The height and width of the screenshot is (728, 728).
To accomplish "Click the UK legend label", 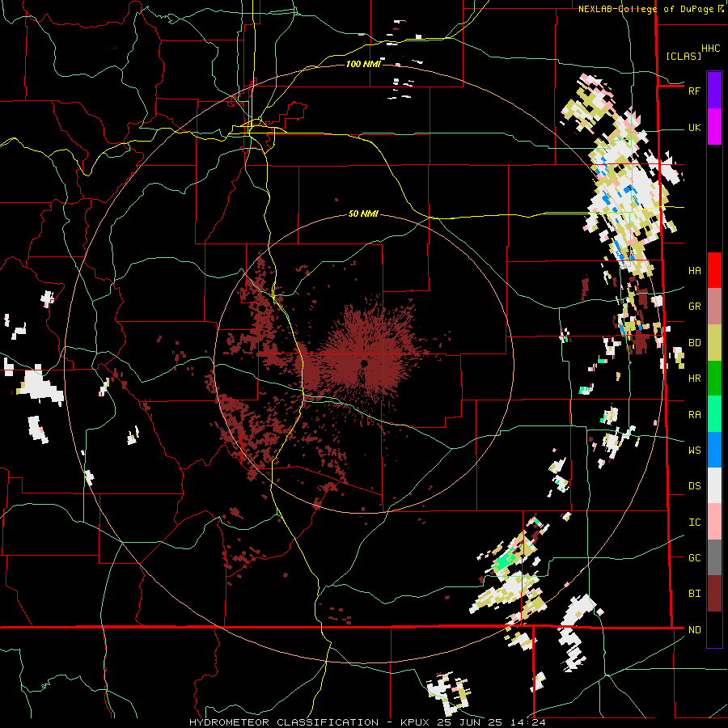I will pos(694,127).
